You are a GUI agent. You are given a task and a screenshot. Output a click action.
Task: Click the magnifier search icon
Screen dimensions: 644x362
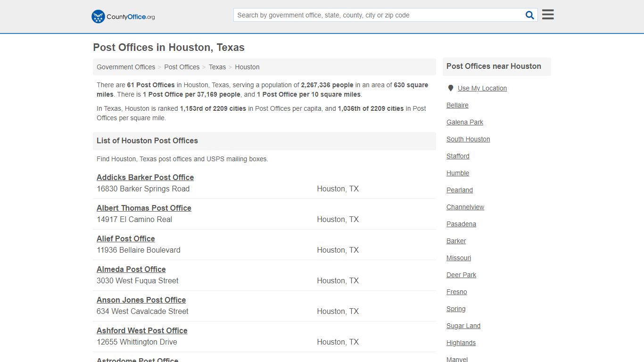click(x=530, y=15)
